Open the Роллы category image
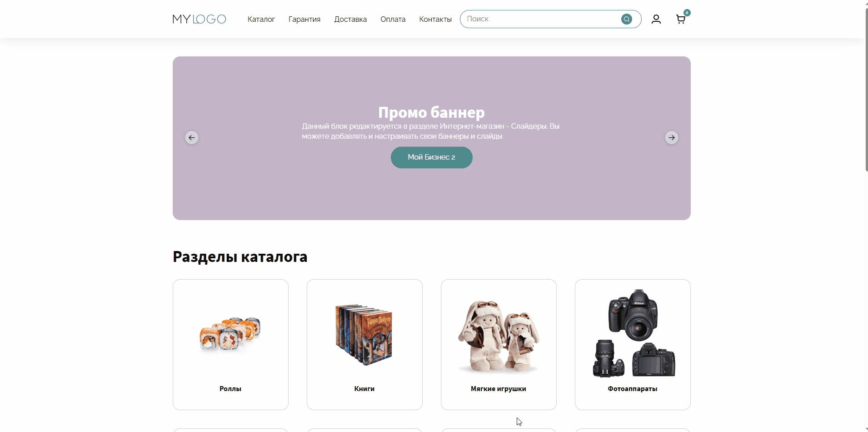This screenshot has height=432, width=868. click(230, 336)
